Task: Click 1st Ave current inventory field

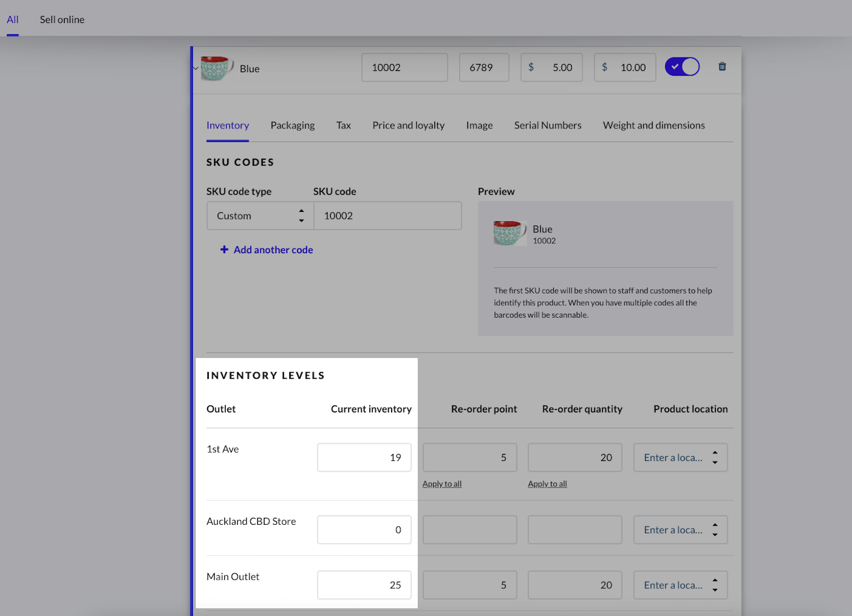Action: 364,457
